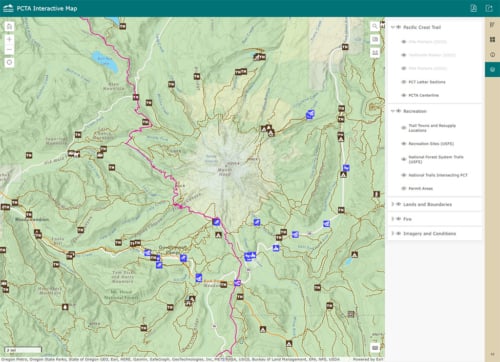Collapse the Pacific Crest Trail group
500x362 pixels.
393,27
